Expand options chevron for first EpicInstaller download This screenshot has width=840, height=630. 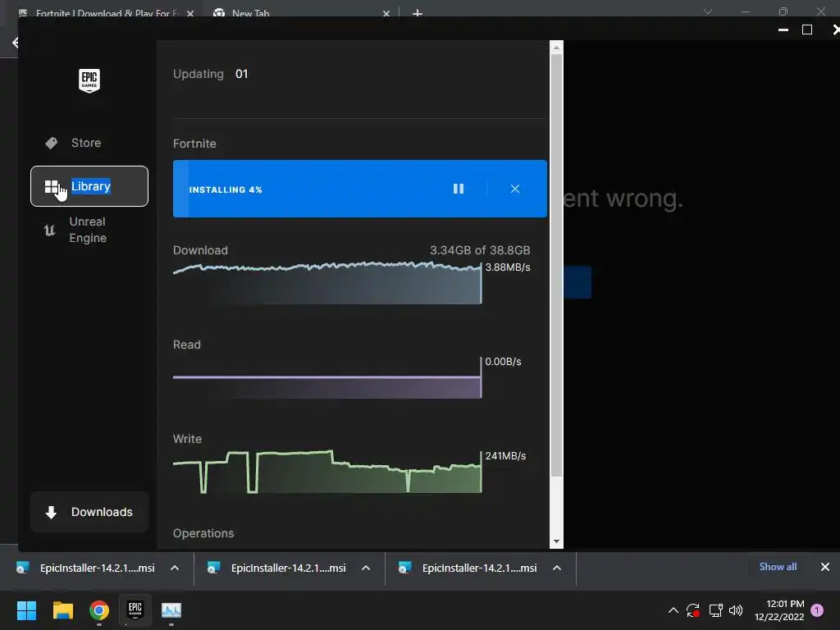(175, 568)
